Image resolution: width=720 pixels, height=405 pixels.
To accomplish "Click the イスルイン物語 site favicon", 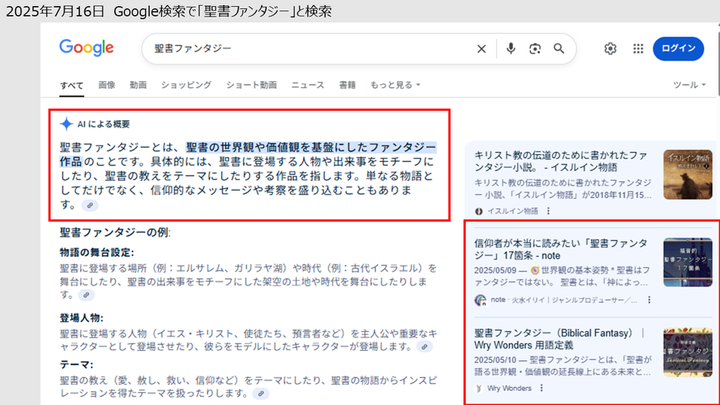I will [479, 211].
